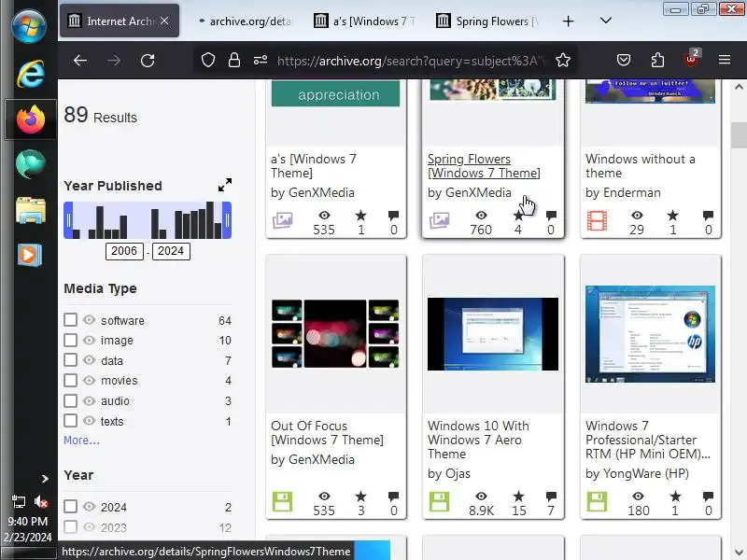Click the scroll down arrow of the page scrollbar

coord(739,552)
